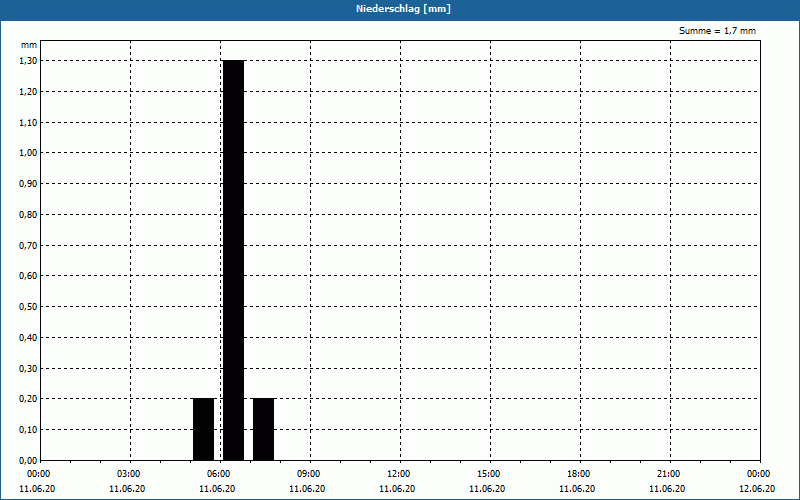
Task: Click the Niederschlag [mm] chart title
Action: click(x=403, y=9)
